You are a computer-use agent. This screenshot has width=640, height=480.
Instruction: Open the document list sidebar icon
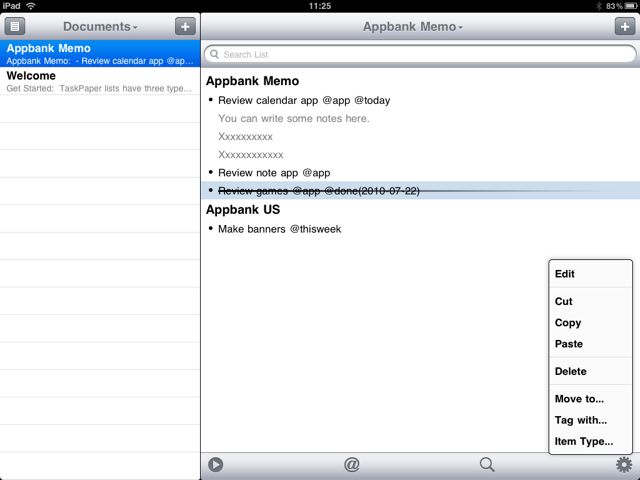(15, 27)
